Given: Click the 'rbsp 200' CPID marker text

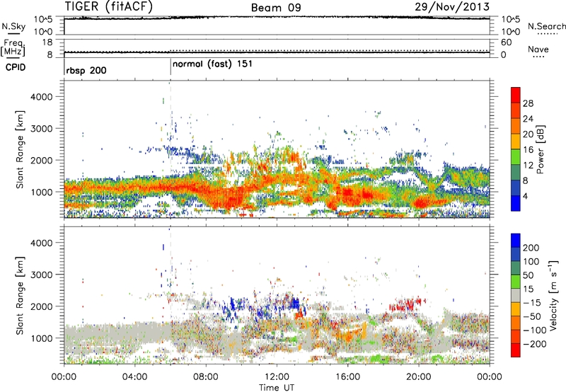Looking at the screenshot, I should click(86, 70).
